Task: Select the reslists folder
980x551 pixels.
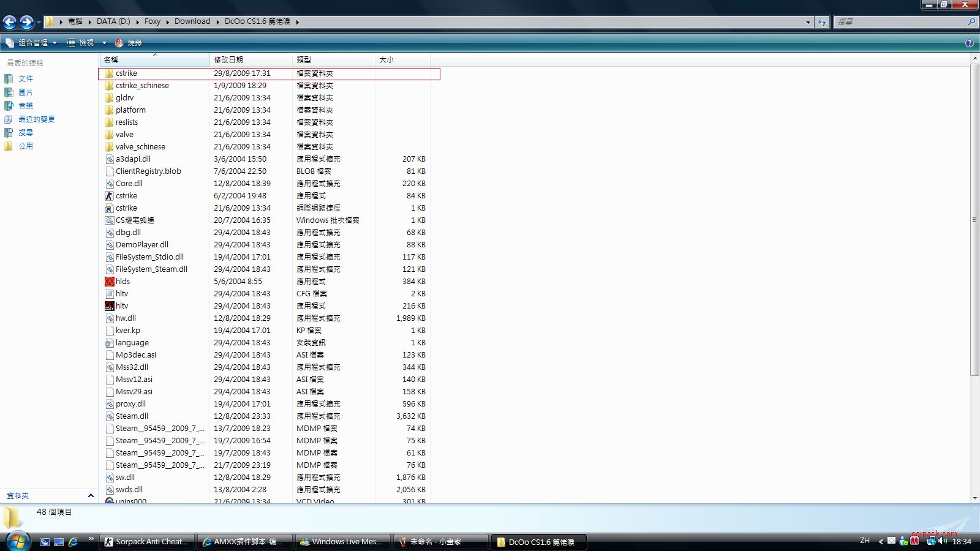Action: [127, 122]
